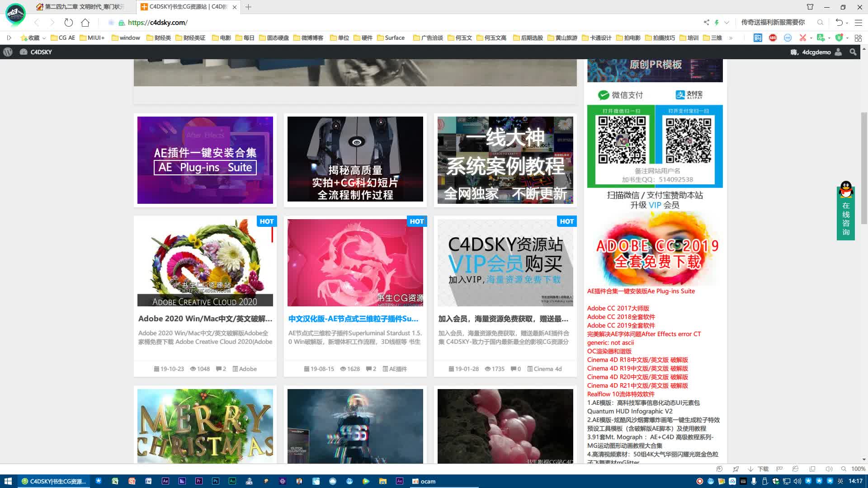Open the undo history dropdown arrow
The height and width of the screenshot is (488, 868).
coord(847,22)
